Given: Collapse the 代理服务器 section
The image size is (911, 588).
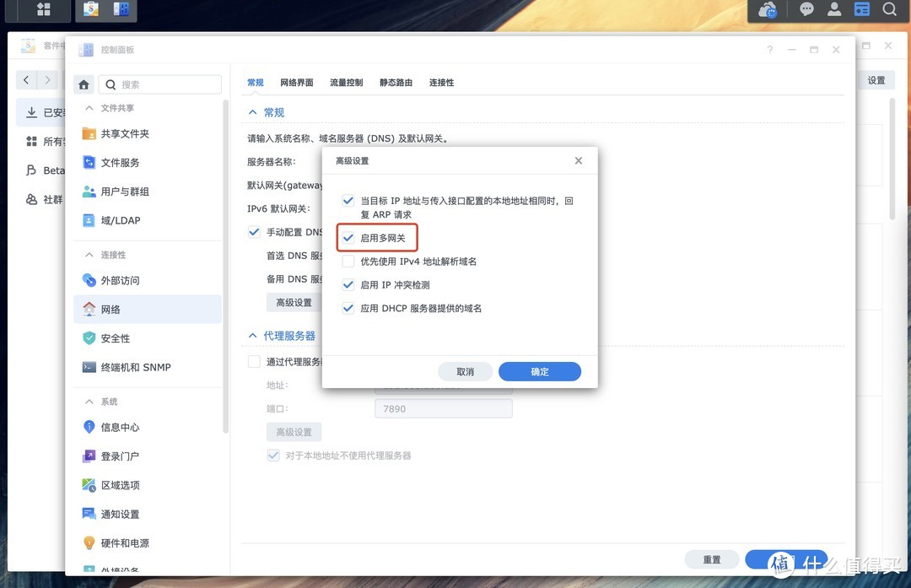Looking at the screenshot, I should pos(251,335).
